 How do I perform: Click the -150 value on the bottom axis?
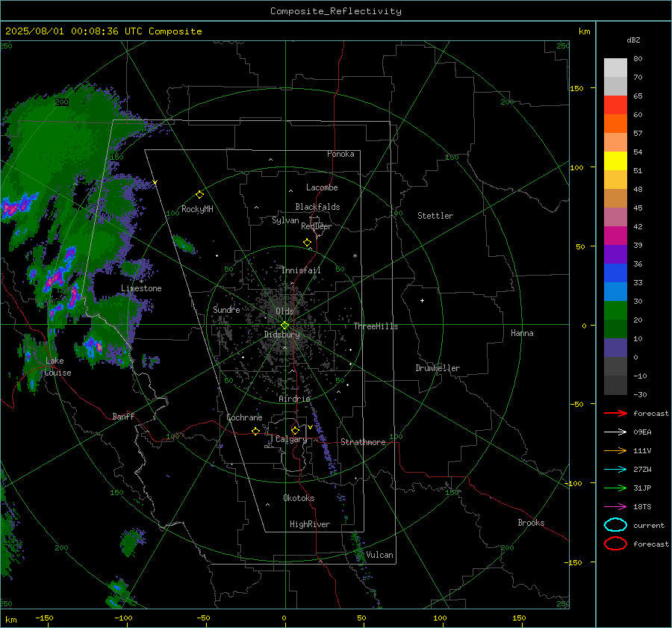click(44, 618)
